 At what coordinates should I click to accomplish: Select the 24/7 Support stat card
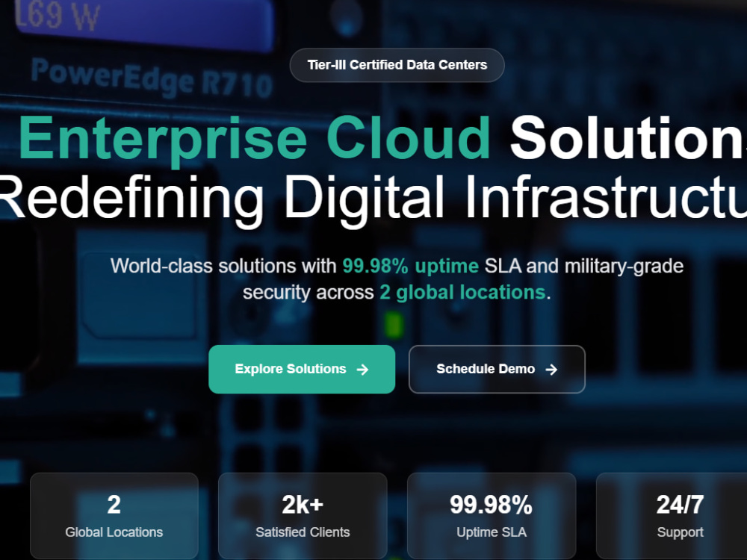click(x=672, y=516)
